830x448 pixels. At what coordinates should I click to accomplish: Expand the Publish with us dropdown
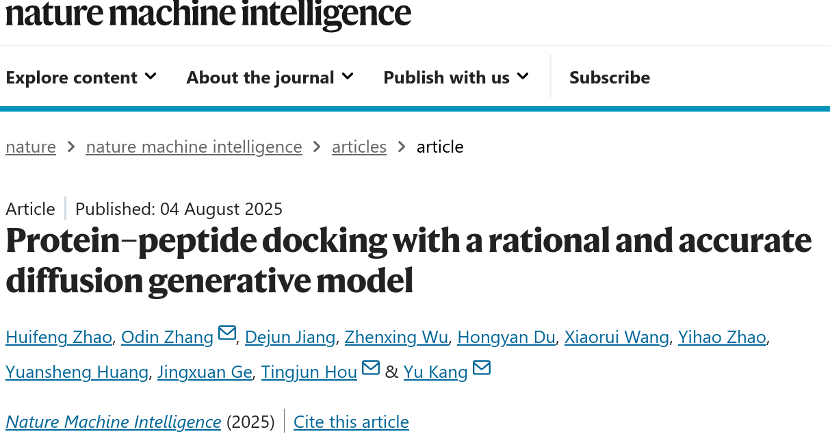point(456,77)
